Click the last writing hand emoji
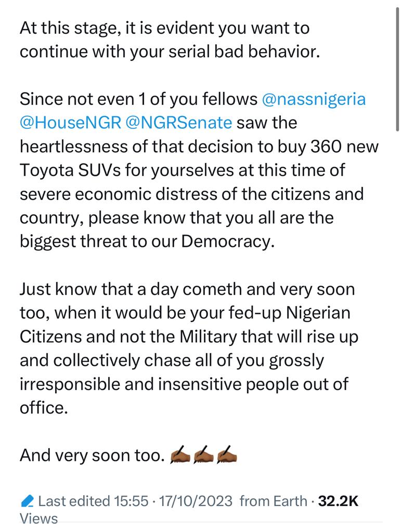Screen dimensions: 402x532 click(x=226, y=456)
